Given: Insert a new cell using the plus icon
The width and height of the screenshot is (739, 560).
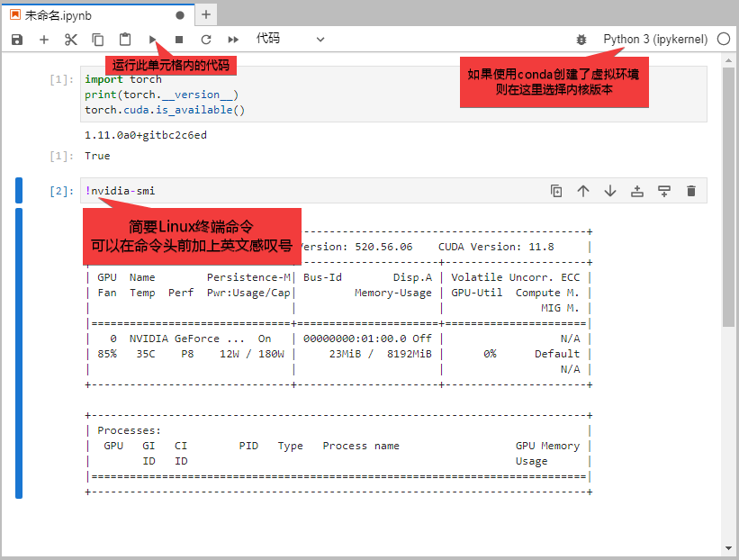Looking at the screenshot, I should pyautogui.click(x=44, y=40).
